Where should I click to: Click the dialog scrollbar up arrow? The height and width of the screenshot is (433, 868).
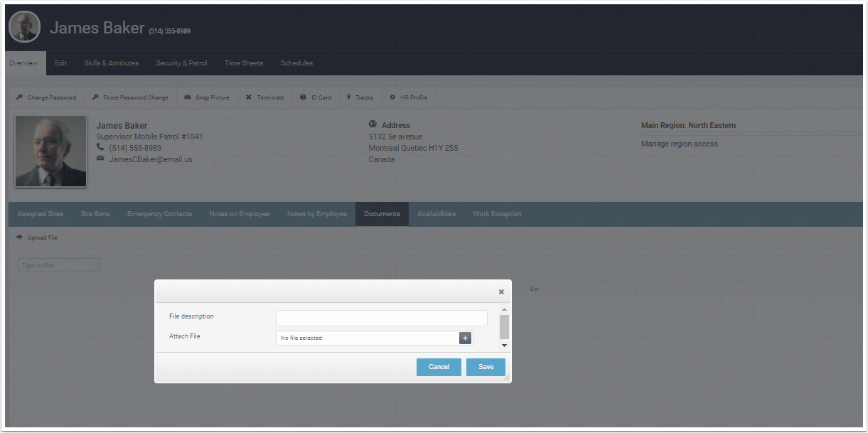(x=504, y=310)
